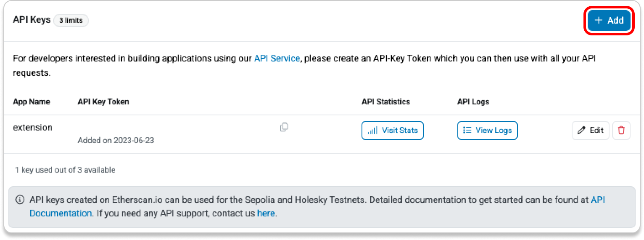Screen dimensions: 644x240
Task: Click the API Logs column header
Action: click(473, 101)
